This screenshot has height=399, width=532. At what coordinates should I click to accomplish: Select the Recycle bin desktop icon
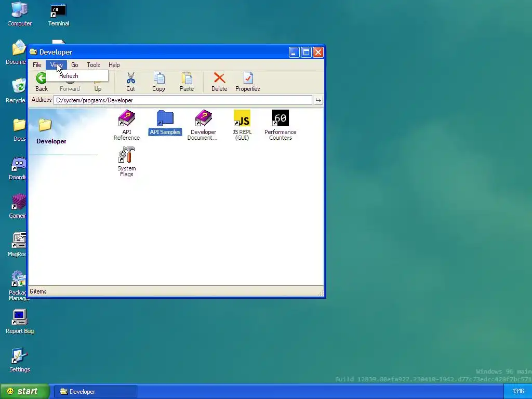point(16,91)
